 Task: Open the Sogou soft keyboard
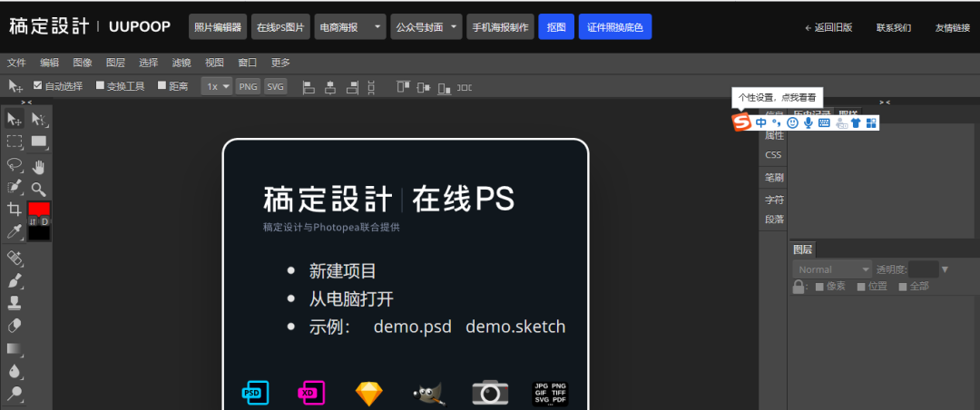(824, 123)
